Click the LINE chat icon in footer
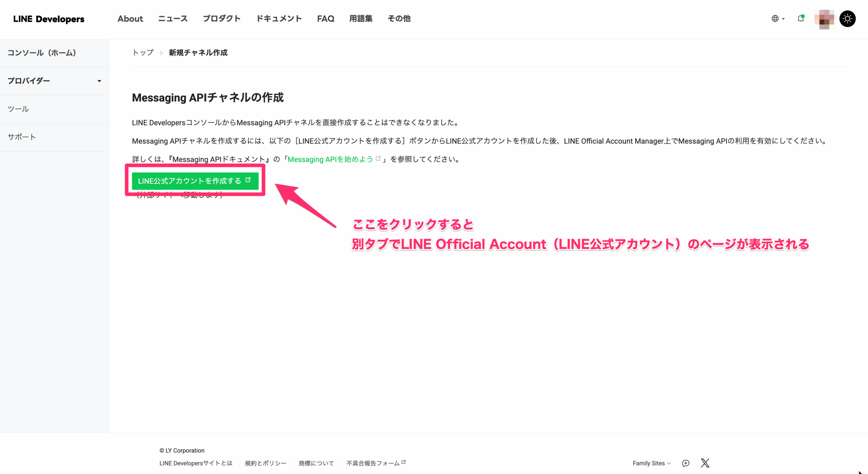 point(686,463)
